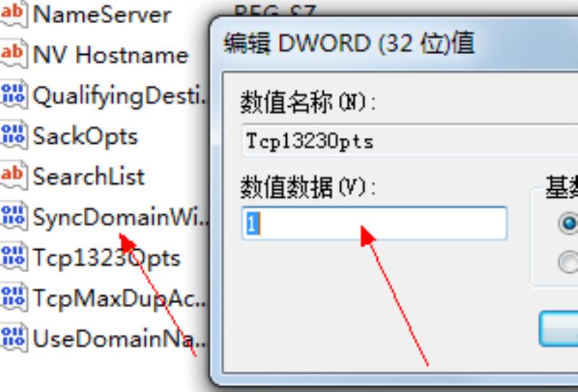Select the SackOpts value name text
The height and width of the screenshot is (392, 578).
[x=85, y=136]
